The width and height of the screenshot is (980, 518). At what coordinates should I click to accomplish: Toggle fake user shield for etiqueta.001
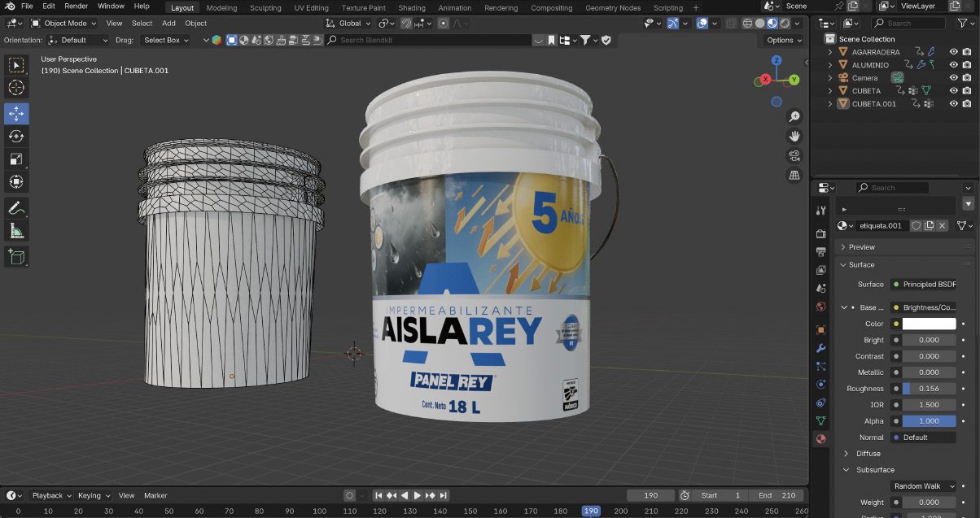pyautogui.click(x=917, y=225)
